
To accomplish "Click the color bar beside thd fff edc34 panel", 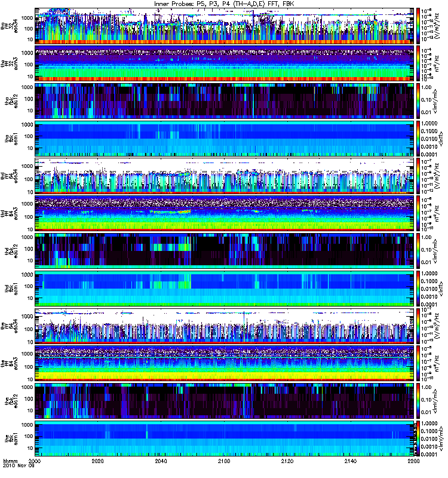I will [x=418, y=176].
